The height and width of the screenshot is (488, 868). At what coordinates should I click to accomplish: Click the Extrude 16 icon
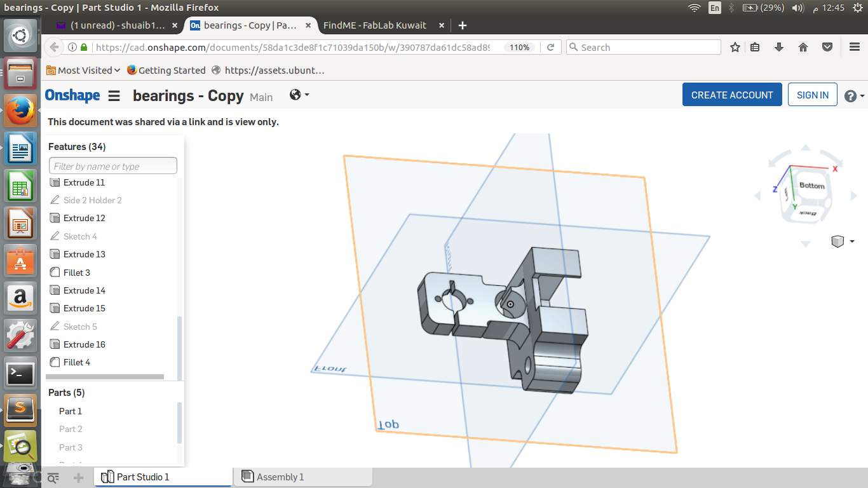coord(55,344)
